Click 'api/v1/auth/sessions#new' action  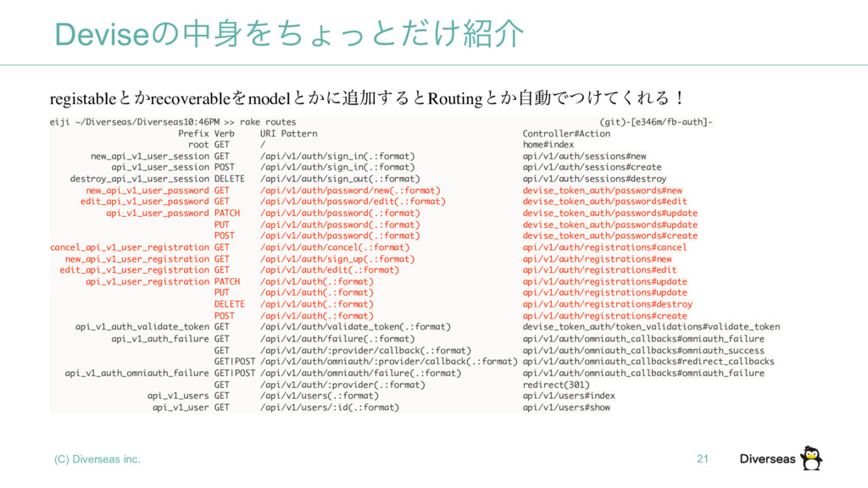[x=584, y=156]
